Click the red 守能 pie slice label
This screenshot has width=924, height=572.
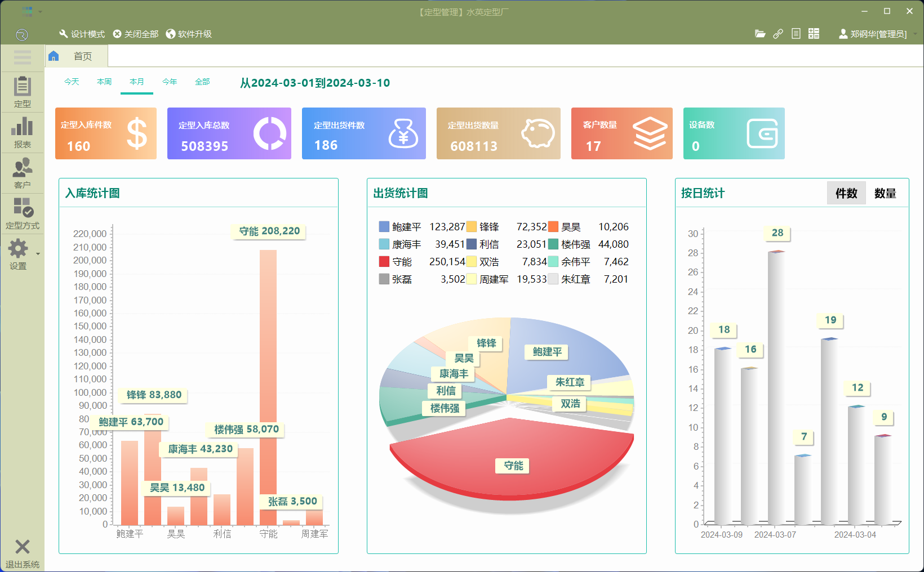(x=513, y=466)
